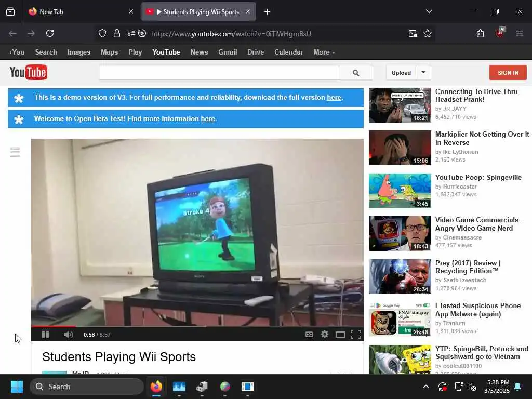Open Markiplier Not Getting Over It title
The image size is (532, 399).
(x=482, y=138)
